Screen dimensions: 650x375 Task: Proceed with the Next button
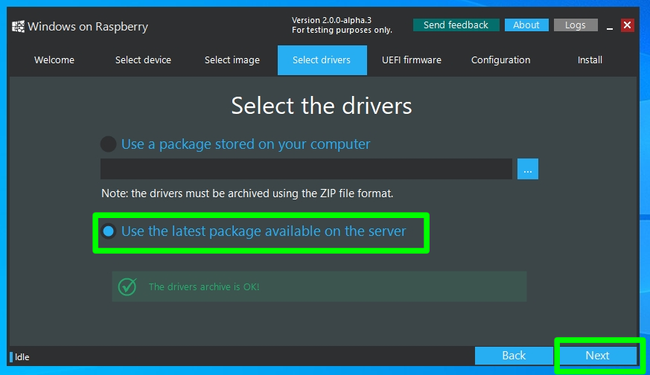(x=597, y=356)
